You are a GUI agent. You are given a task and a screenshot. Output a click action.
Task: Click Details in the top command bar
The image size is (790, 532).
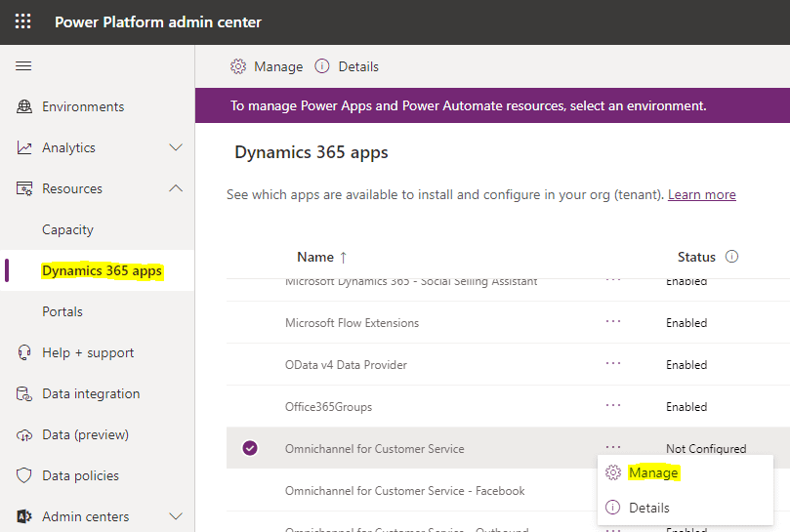pyautogui.click(x=358, y=66)
